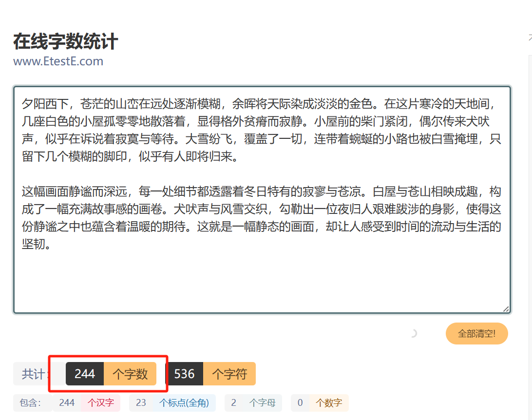Click the orange 个字符 label badge
This screenshot has height=420, width=532.
tap(229, 374)
